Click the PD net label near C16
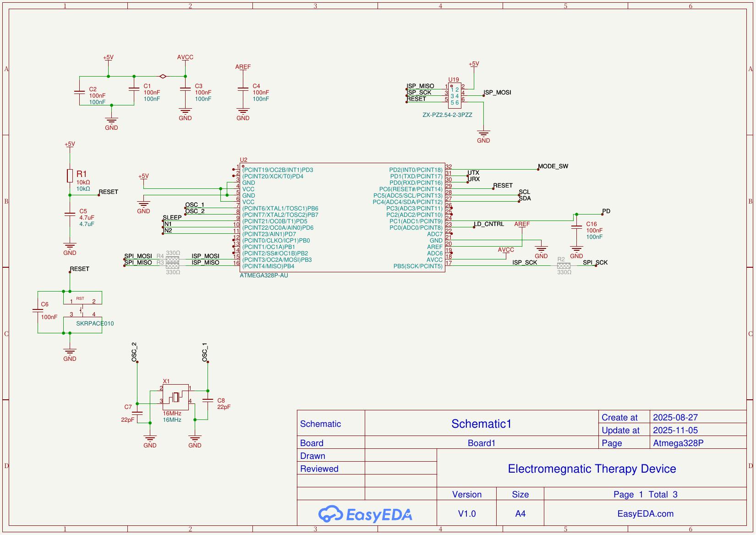The height and width of the screenshot is (535, 756). [x=606, y=211]
